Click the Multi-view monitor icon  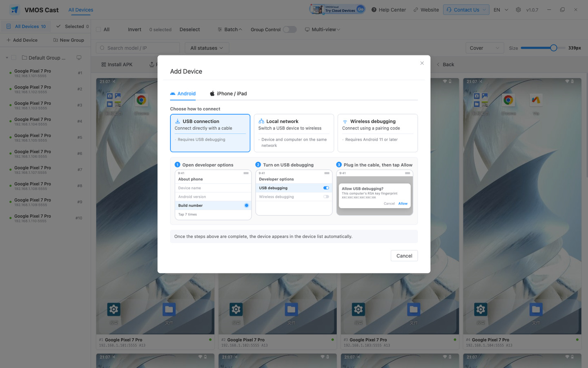(307, 29)
